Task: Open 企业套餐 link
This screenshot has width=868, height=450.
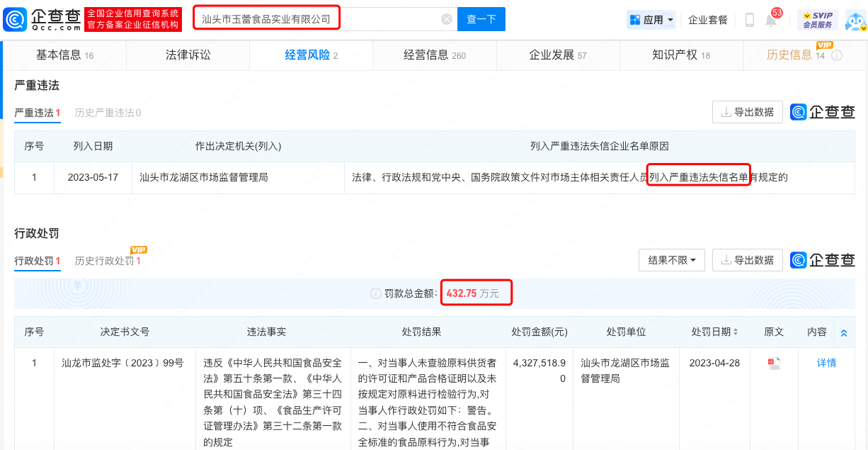Action: (708, 20)
